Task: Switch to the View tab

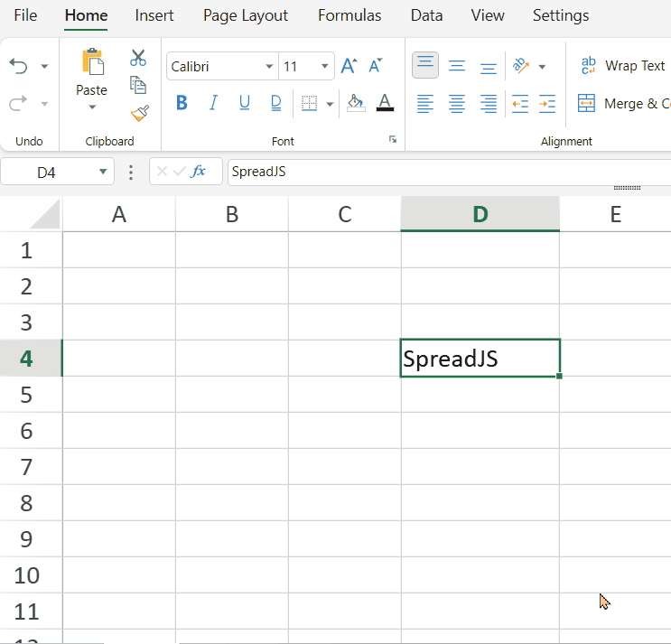Action: point(488,15)
